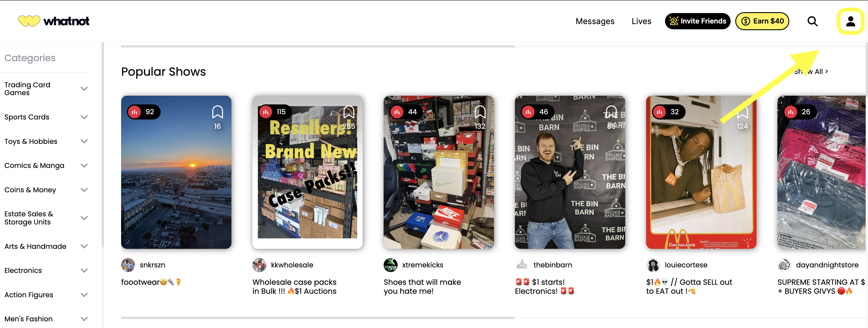Open xtremekicks username link
868x328 pixels.
tap(423, 265)
